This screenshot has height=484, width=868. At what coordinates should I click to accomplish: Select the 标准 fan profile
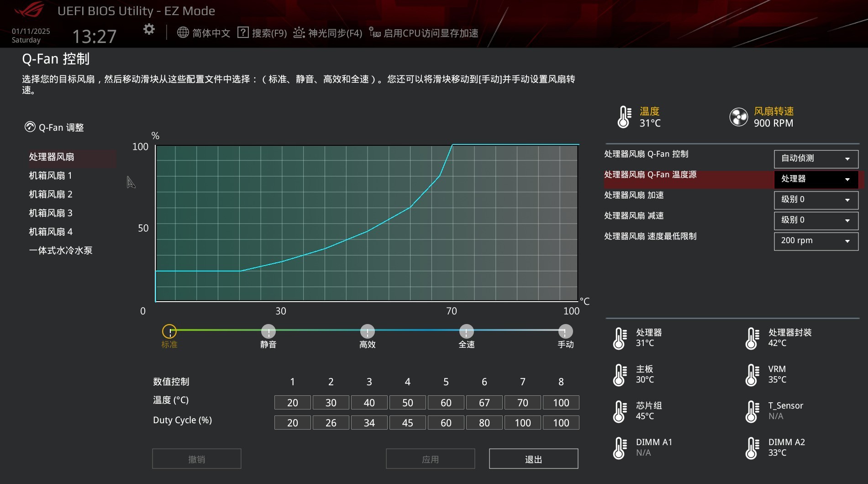pos(169,331)
